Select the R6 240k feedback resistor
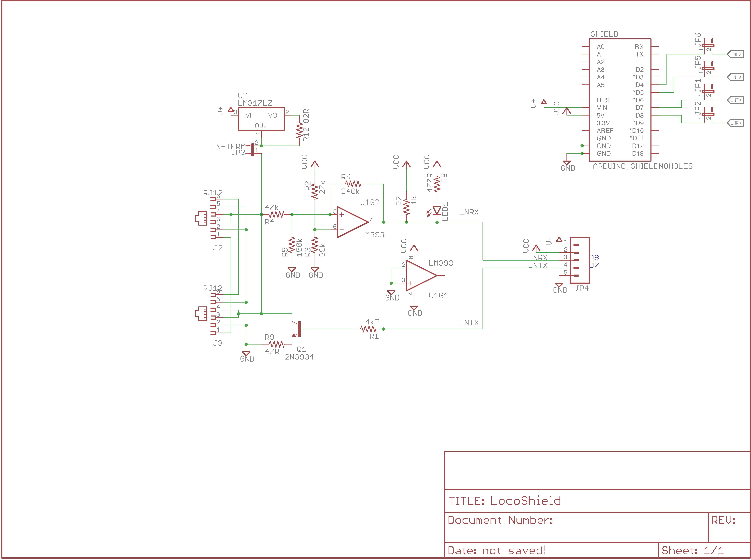 tap(353, 184)
